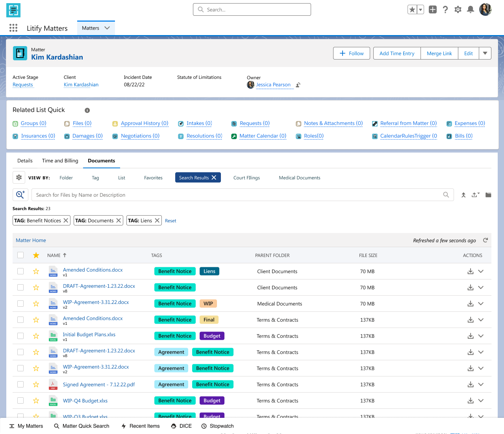Download the WIP-Q4 Budget.xlxs file
504x434 pixels.
pyautogui.click(x=471, y=400)
